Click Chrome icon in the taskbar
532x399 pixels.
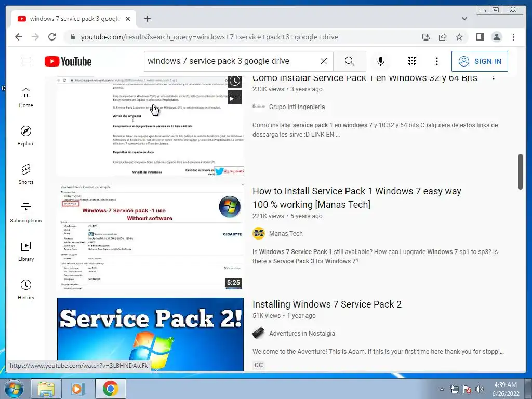coord(110,389)
